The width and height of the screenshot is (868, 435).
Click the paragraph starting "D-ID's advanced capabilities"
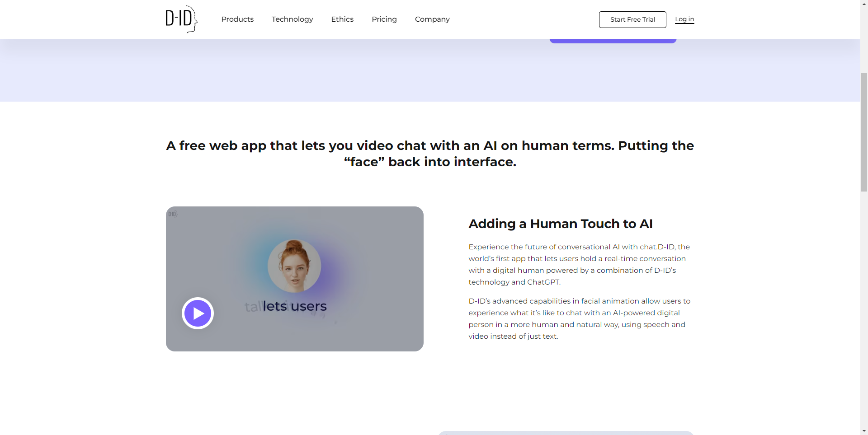coord(579,318)
